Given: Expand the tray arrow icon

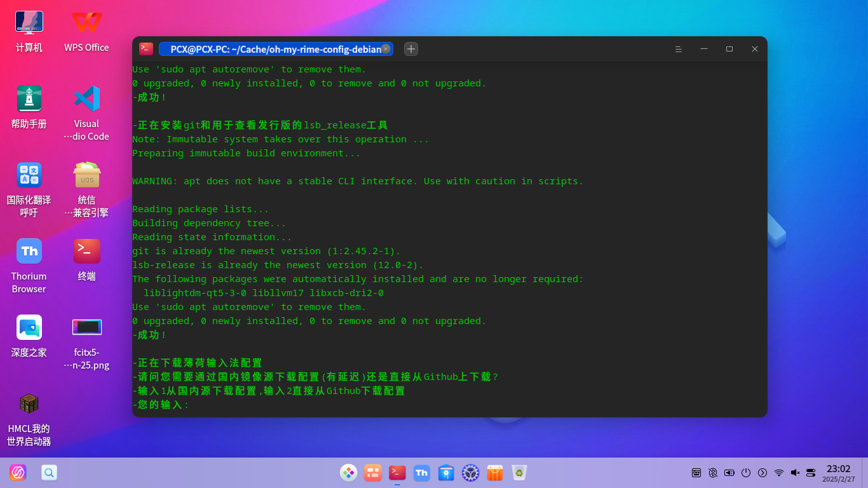Looking at the screenshot, I should [x=763, y=473].
